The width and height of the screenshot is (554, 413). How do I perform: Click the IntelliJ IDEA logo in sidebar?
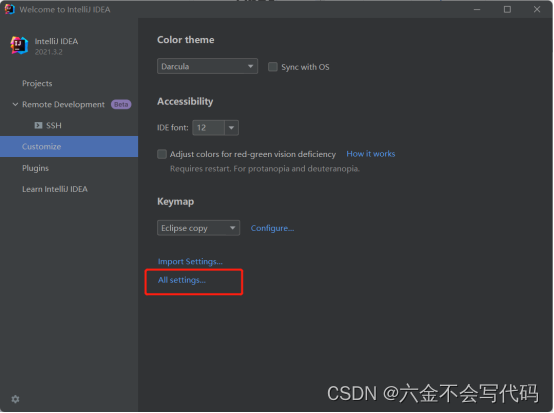19,46
